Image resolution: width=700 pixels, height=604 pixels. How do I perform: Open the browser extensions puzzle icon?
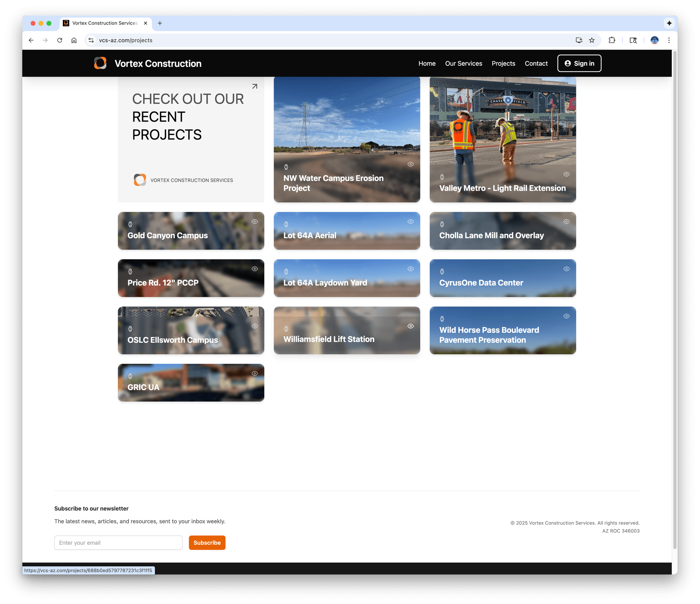pyautogui.click(x=611, y=40)
